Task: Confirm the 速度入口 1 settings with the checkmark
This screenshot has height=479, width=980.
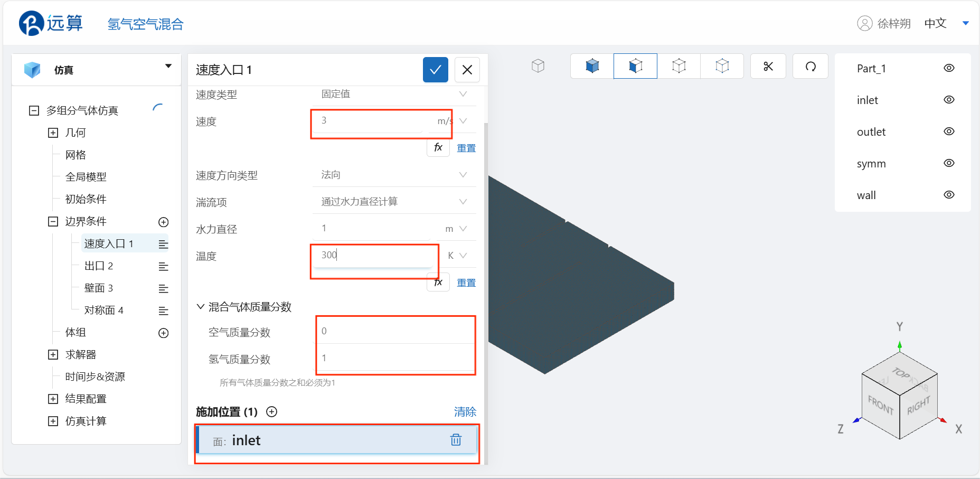Action: point(435,70)
